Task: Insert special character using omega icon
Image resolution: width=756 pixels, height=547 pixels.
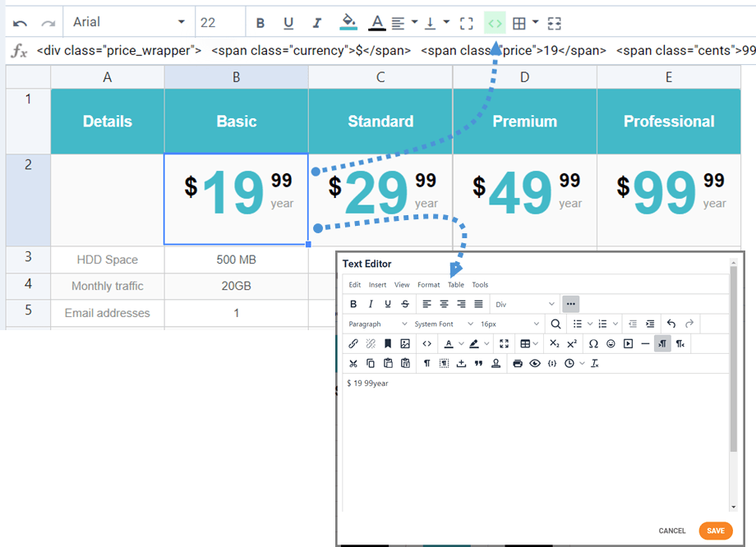Action: pos(593,344)
